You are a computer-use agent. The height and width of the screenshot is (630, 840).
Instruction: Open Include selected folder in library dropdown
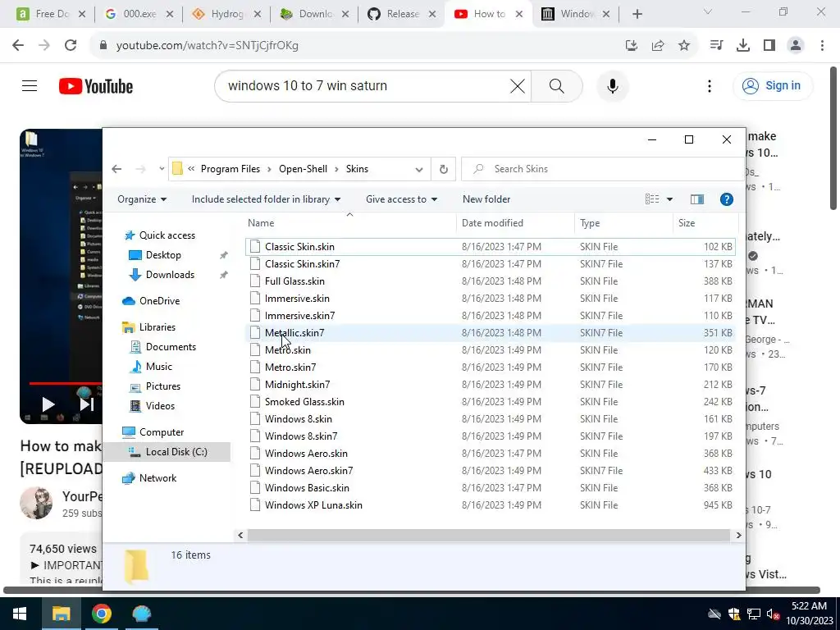(267, 199)
